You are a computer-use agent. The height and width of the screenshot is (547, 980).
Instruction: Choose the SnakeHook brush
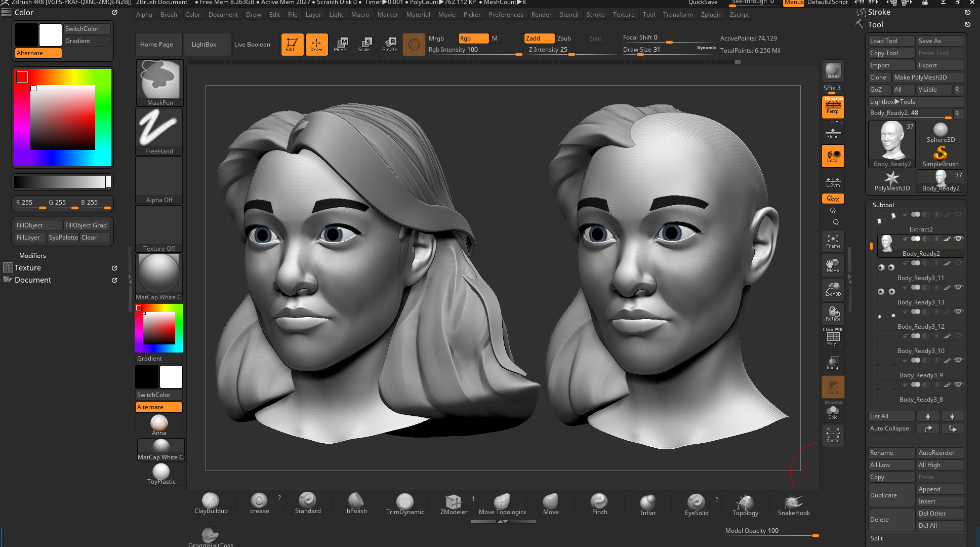tap(794, 505)
